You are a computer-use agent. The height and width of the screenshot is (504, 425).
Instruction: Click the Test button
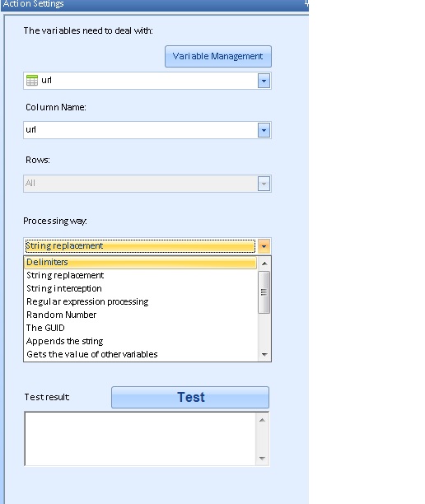[190, 397]
